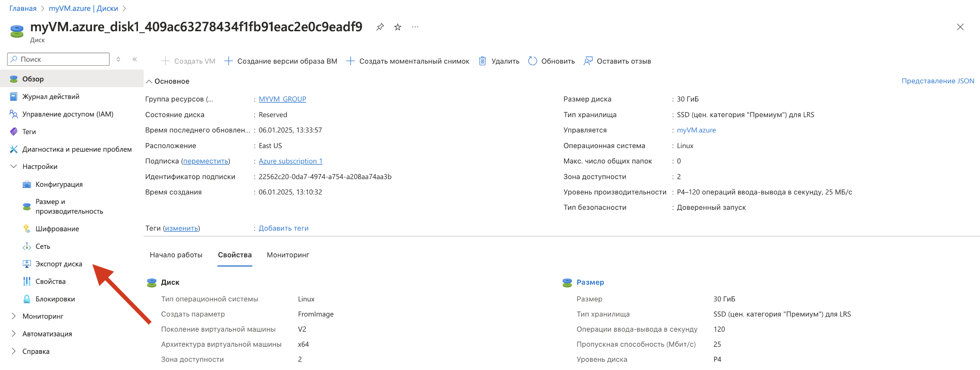The width and height of the screenshot is (980, 370).
Task: Collapse the Настройки section
Action: tap(14, 167)
